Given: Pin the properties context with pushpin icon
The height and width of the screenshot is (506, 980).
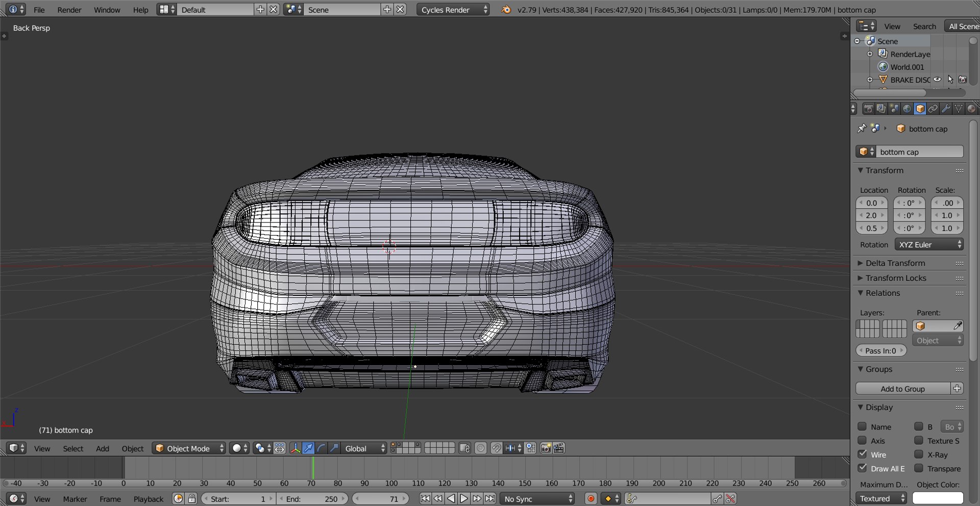Looking at the screenshot, I should click(x=862, y=129).
